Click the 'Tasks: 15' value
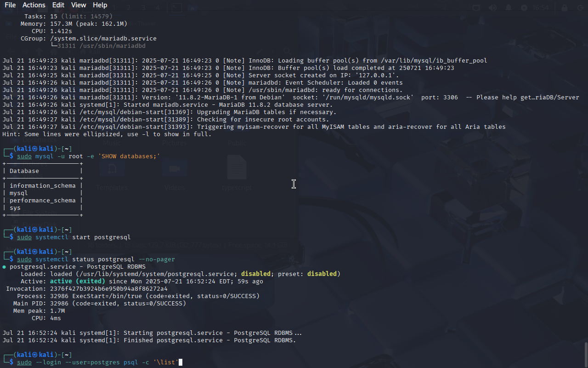 coord(41,17)
